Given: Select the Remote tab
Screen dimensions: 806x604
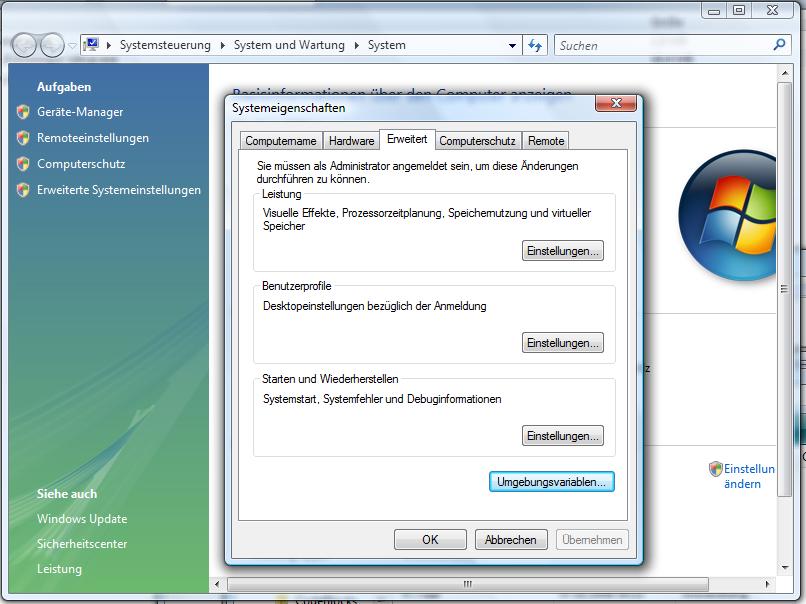Looking at the screenshot, I should (546, 141).
